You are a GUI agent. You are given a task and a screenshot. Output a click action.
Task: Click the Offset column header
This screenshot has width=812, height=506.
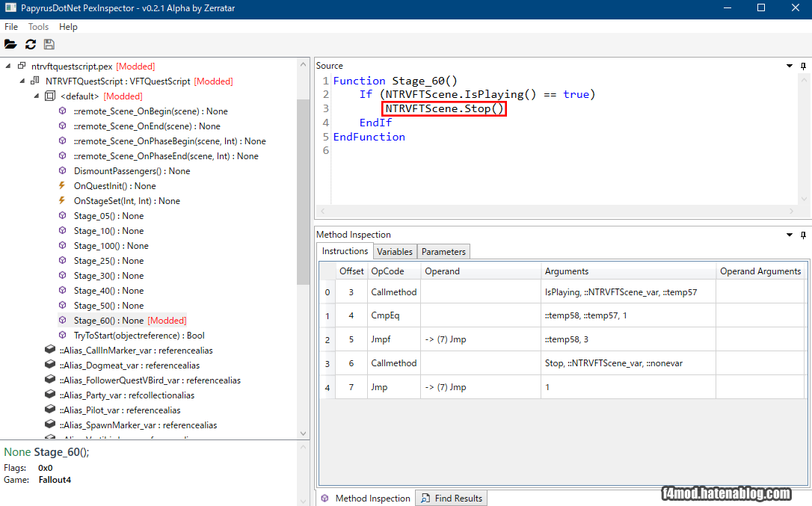[351, 271]
